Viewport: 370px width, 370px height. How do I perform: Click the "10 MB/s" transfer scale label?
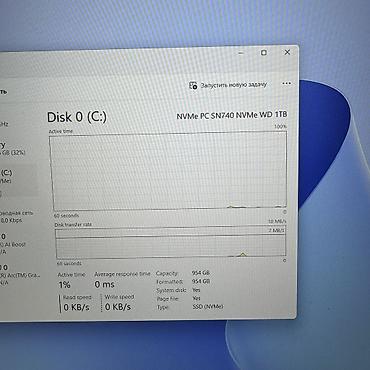point(277,221)
